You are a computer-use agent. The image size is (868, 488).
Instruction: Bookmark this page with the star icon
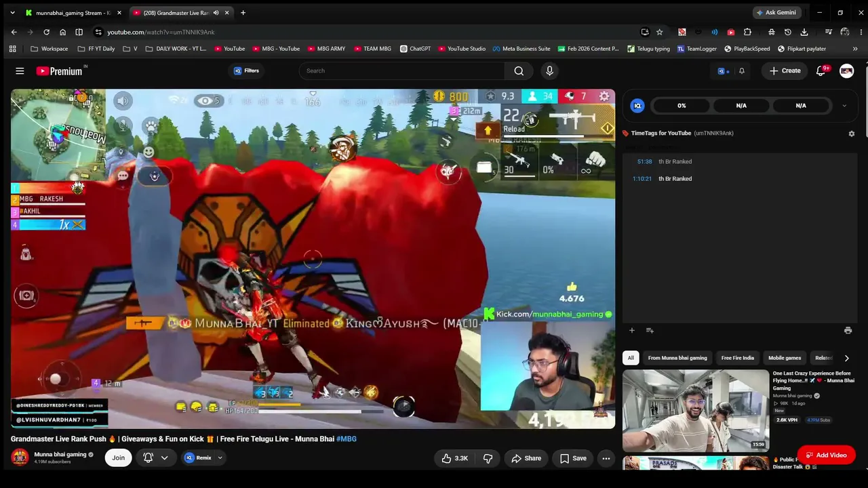pyautogui.click(x=659, y=32)
